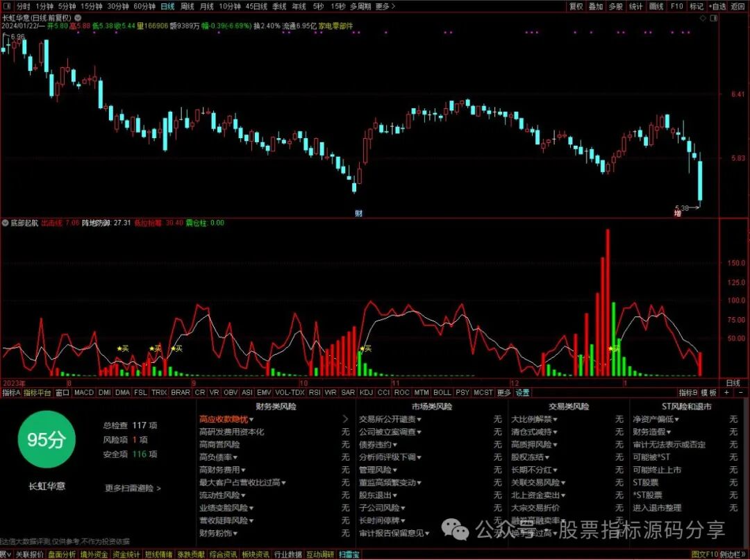Click the arrow right of 高应收款隐忧
The width and height of the screenshot is (750, 560).
345,419
